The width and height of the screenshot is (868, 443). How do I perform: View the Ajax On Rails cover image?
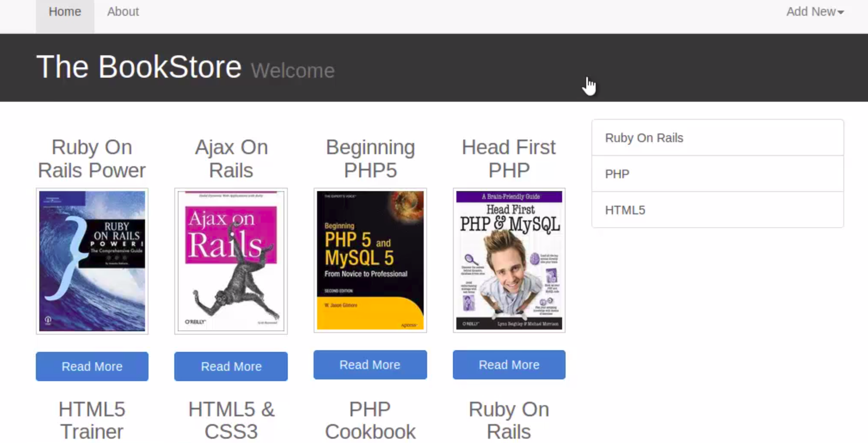point(231,261)
